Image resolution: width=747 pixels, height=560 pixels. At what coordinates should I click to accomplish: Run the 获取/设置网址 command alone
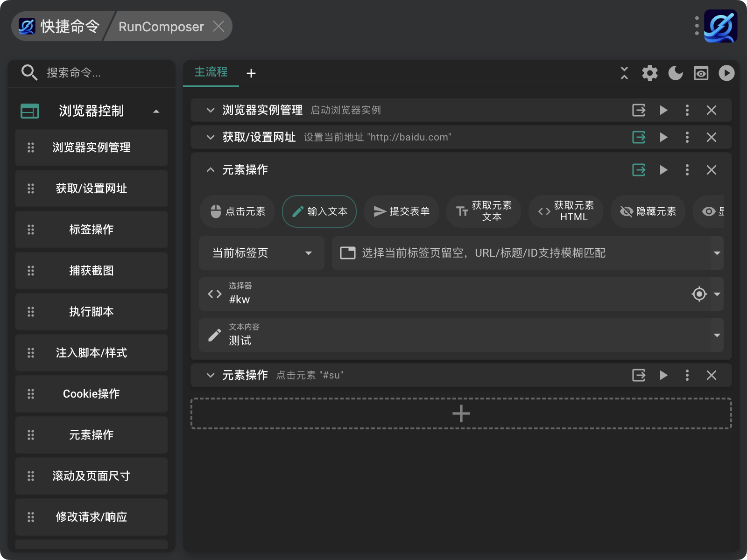[663, 137]
